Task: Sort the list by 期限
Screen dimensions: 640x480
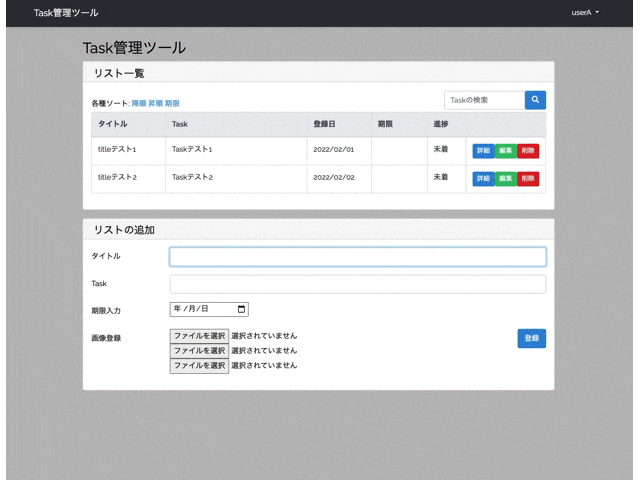Action: click(x=172, y=103)
